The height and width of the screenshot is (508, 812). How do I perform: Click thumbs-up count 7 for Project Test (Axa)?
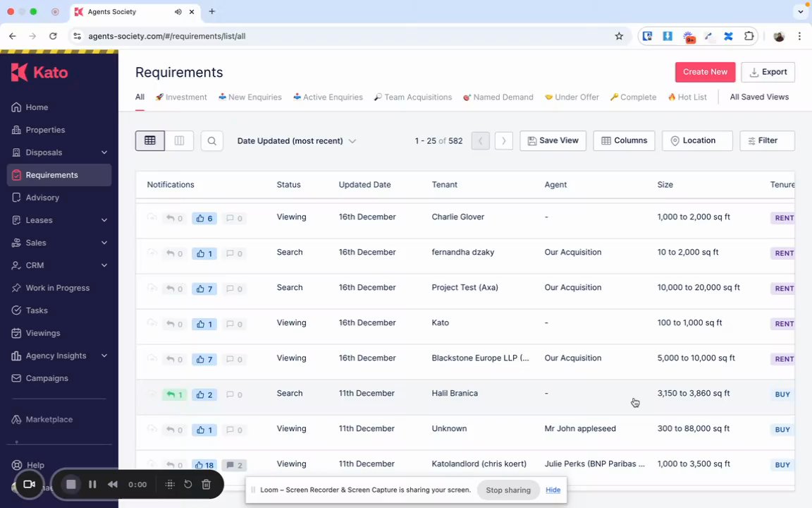(x=204, y=289)
